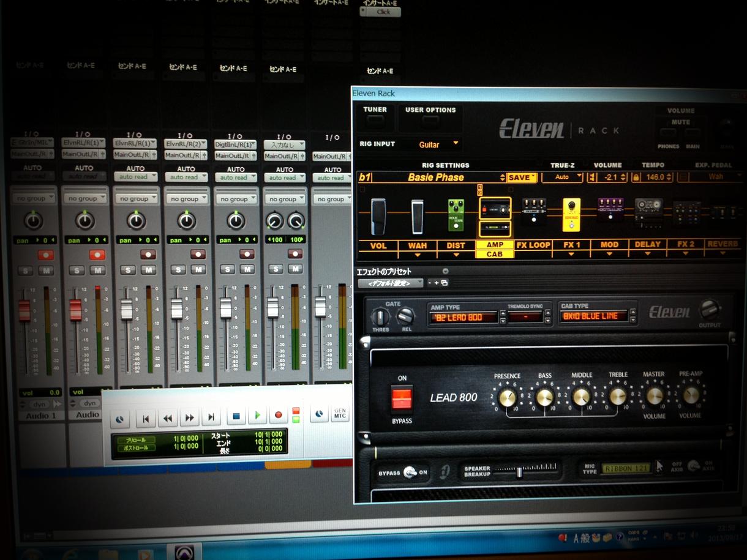The height and width of the screenshot is (560, 747).
Task: Click the Basie Phase rig name field
Action: click(436, 177)
